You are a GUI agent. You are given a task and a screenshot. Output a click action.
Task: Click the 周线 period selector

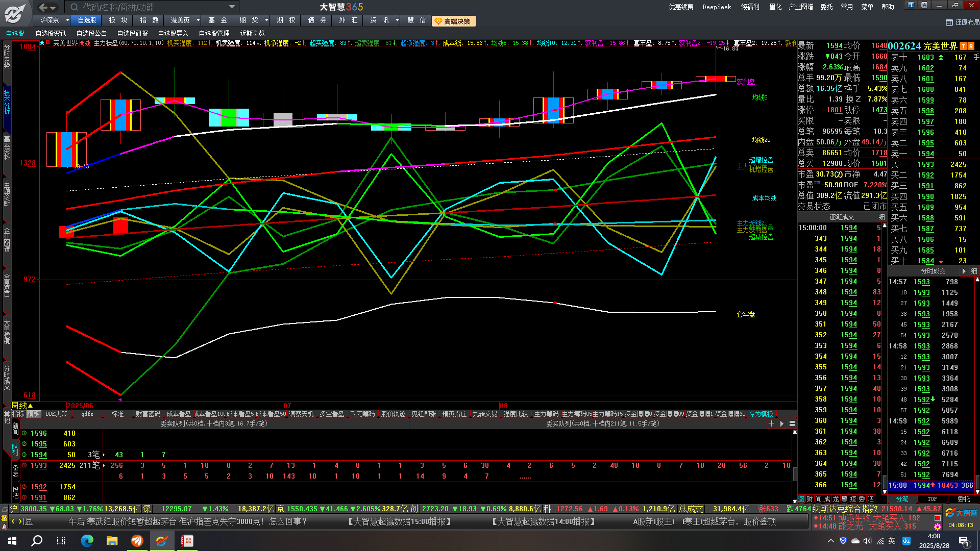click(21, 406)
